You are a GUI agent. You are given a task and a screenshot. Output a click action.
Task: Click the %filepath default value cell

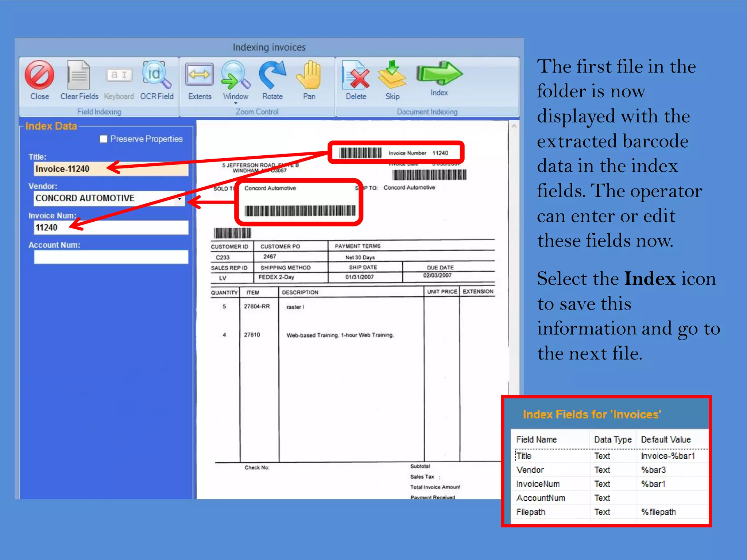pyautogui.click(x=658, y=512)
